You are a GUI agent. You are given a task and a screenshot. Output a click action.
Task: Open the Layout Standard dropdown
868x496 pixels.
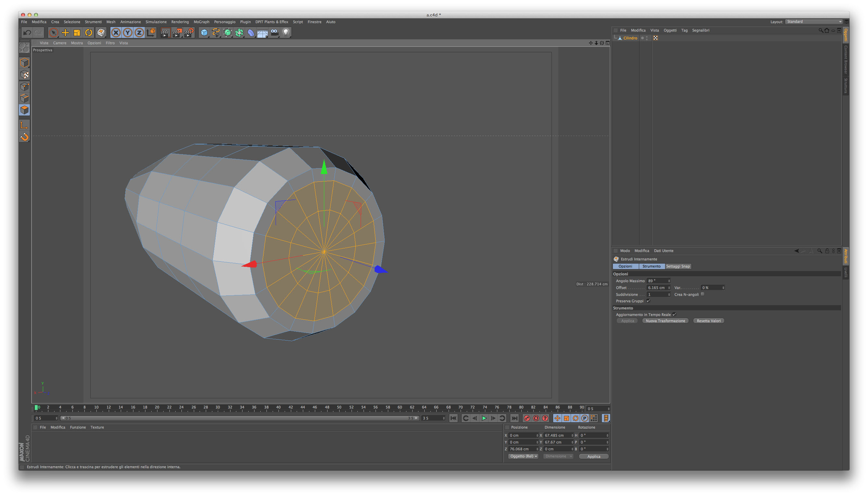pyautogui.click(x=813, y=22)
